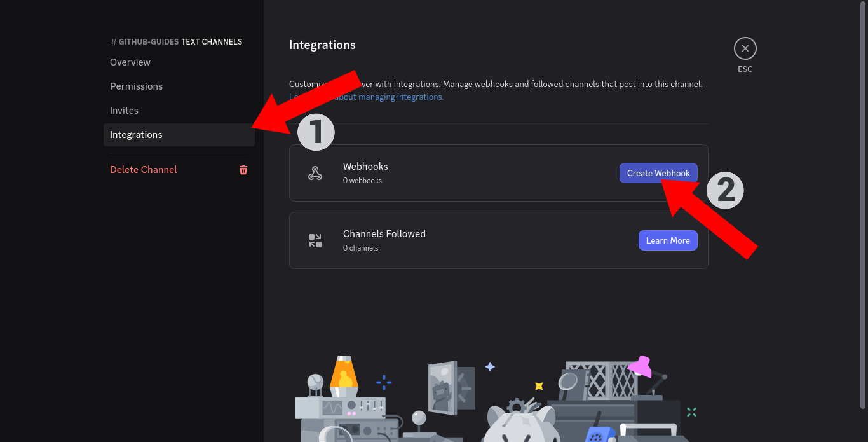Click the number 1 annotation badge
Screen dimensions: 868x442
coord(316,132)
